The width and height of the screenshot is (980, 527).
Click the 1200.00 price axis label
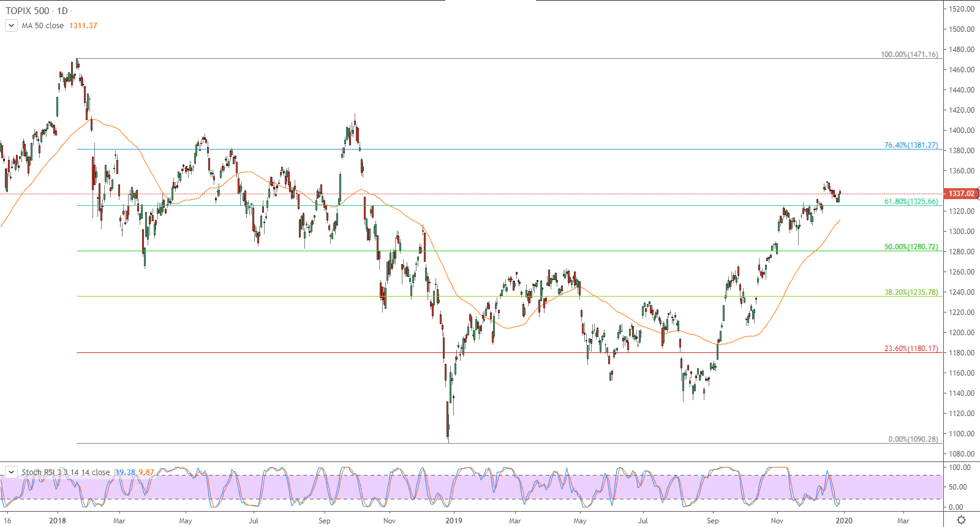(x=962, y=333)
